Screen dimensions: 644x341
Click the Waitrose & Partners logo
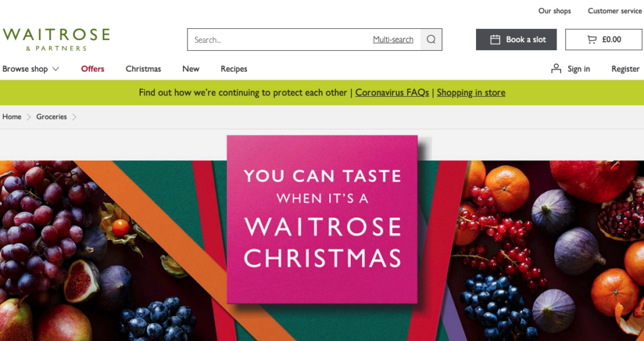56,40
